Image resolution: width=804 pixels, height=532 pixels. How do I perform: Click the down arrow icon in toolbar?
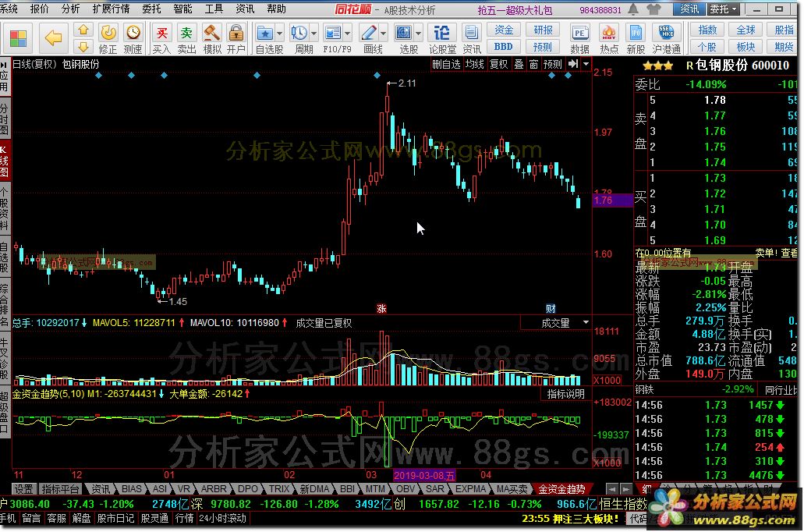83,48
